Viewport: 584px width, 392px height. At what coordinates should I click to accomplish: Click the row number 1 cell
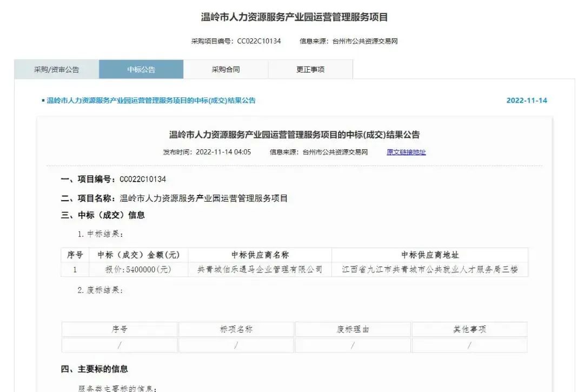coord(75,269)
